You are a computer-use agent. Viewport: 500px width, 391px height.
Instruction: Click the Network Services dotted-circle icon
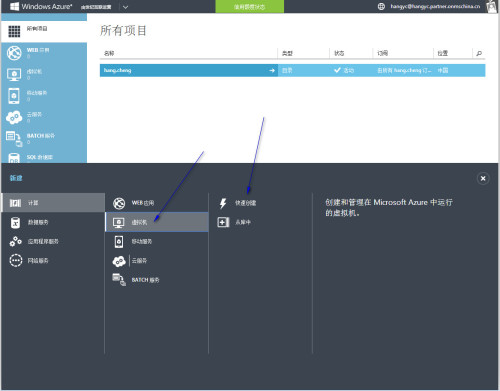pyautogui.click(x=16, y=261)
